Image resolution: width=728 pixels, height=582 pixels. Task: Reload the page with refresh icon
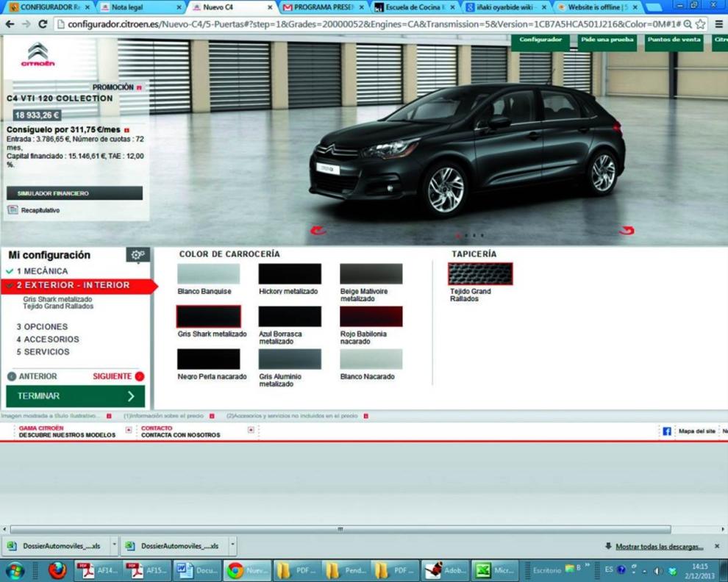tap(42, 24)
